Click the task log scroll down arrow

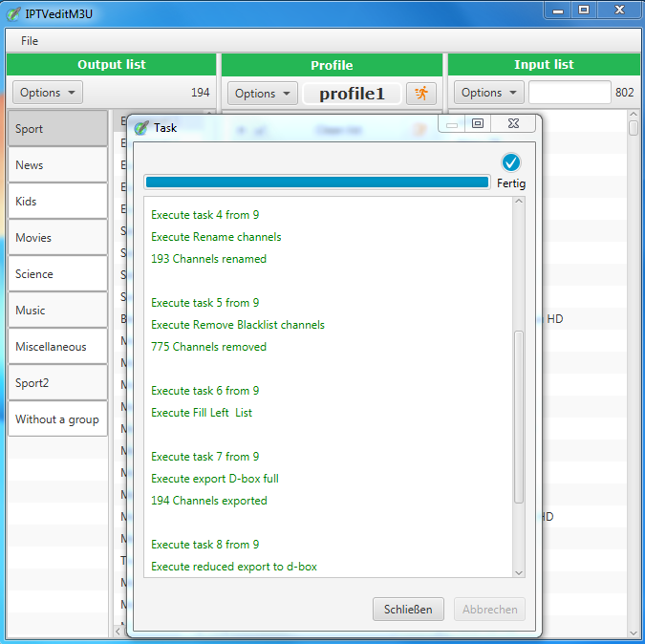pyautogui.click(x=519, y=571)
